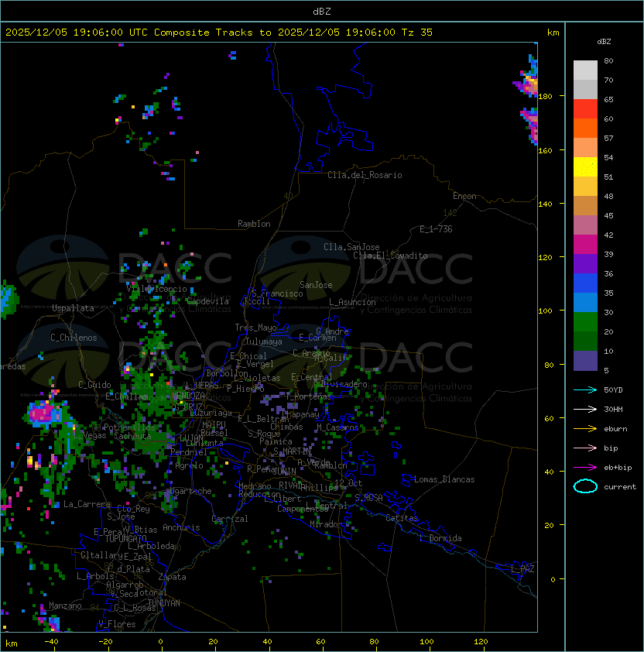Pick the slate purple 5-10 legend swatch
644x652 pixels.
585,361
